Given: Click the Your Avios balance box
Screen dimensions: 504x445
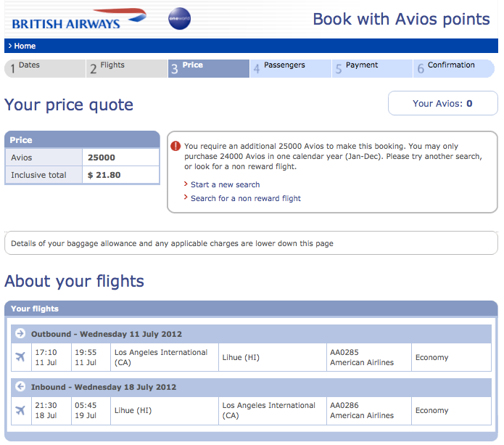Looking at the screenshot, I should [442, 103].
